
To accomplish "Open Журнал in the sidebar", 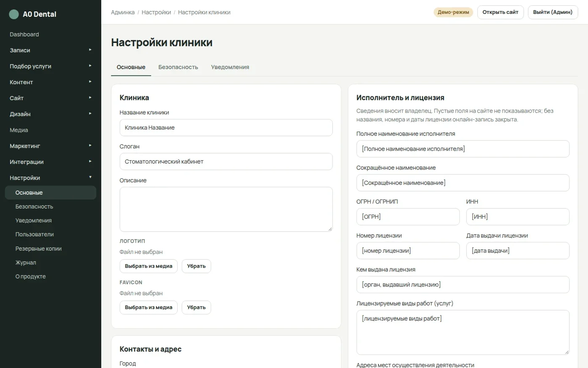I will [50, 262].
